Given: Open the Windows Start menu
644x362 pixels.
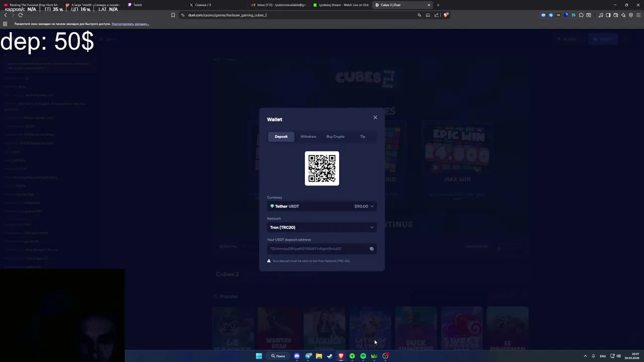Looking at the screenshot, I should 259,356.
